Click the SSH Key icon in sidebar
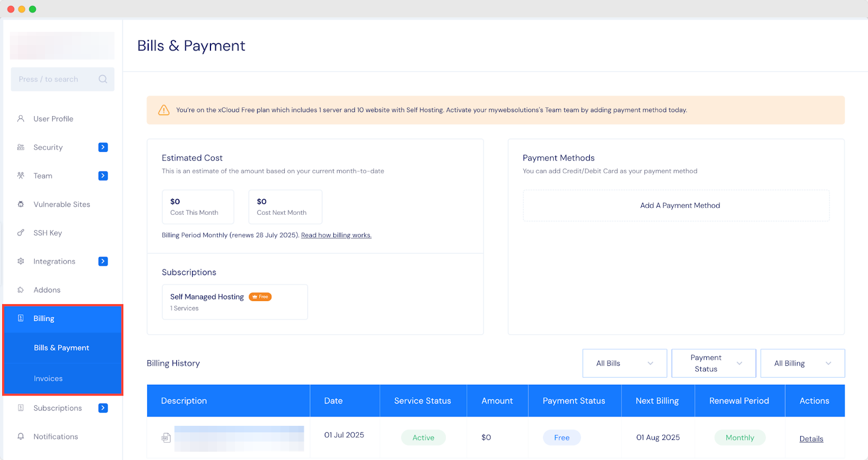Image resolution: width=868 pixels, height=460 pixels. pyautogui.click(x=21, y=233)
